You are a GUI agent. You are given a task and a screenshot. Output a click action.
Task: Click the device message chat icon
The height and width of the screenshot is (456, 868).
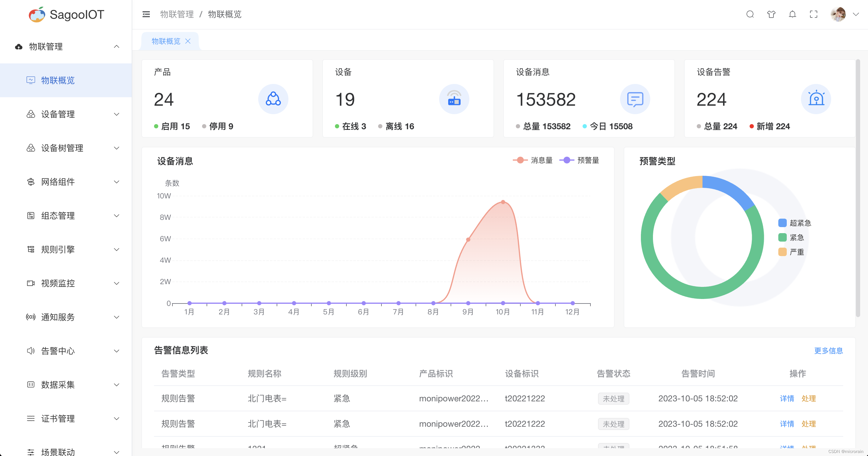(635, 99)
